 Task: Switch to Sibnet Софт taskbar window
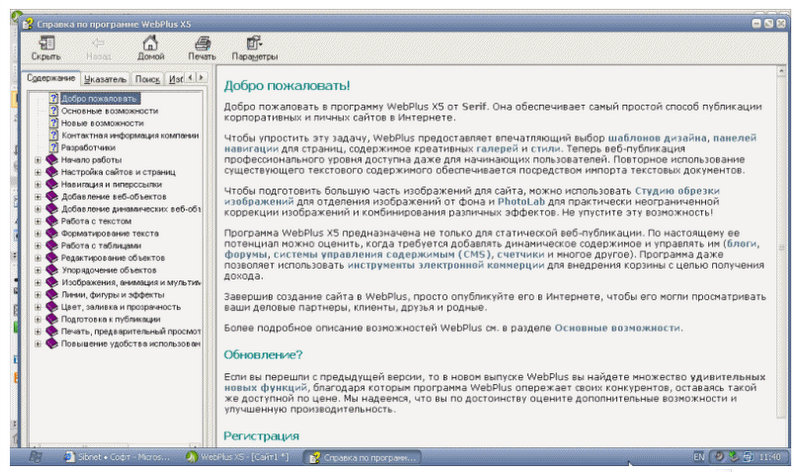(116, 457)
